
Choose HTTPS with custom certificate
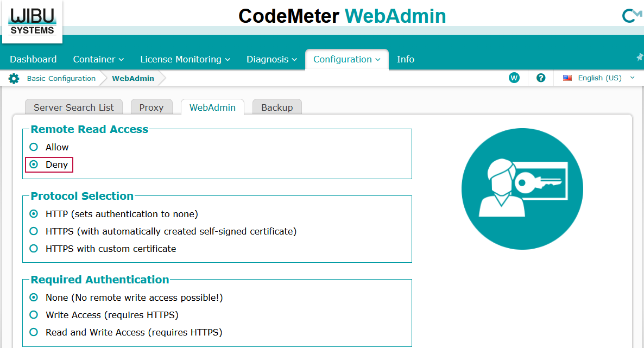pos(34,249)
